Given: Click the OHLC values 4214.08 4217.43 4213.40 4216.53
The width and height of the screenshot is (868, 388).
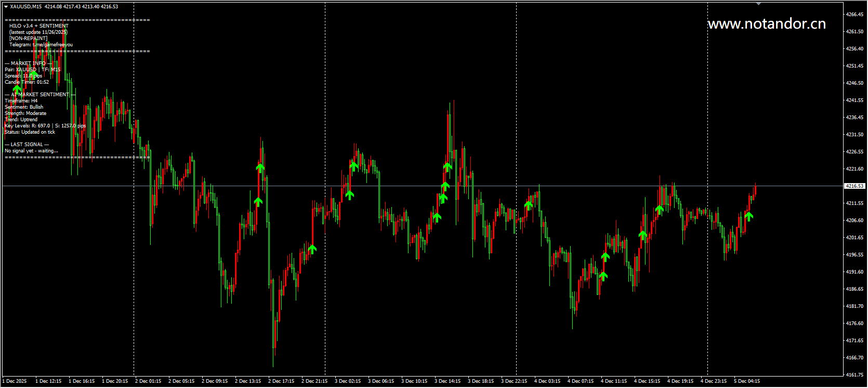Looking at the screenshot, I should point(81,7).
